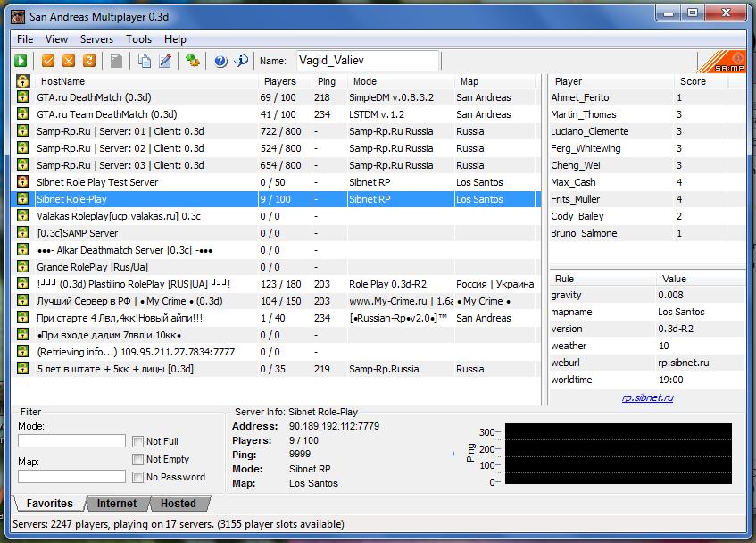Select player Ahmet_Ferito in player list
The image size is (756, 543).
pyautogui.click(x=647, y=97)
